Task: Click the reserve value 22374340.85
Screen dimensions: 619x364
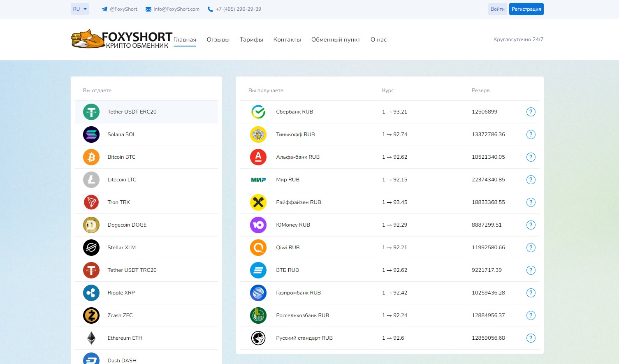Action: (488, 180)
